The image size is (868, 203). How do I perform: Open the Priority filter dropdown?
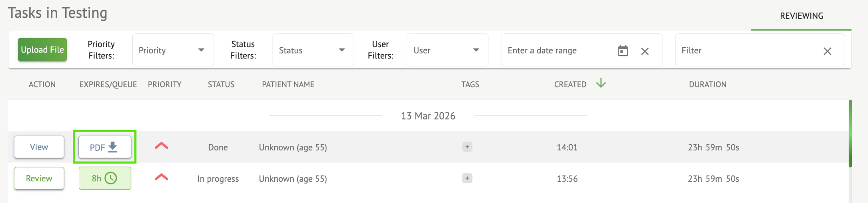pyautogui.click(x=172, y=50)
